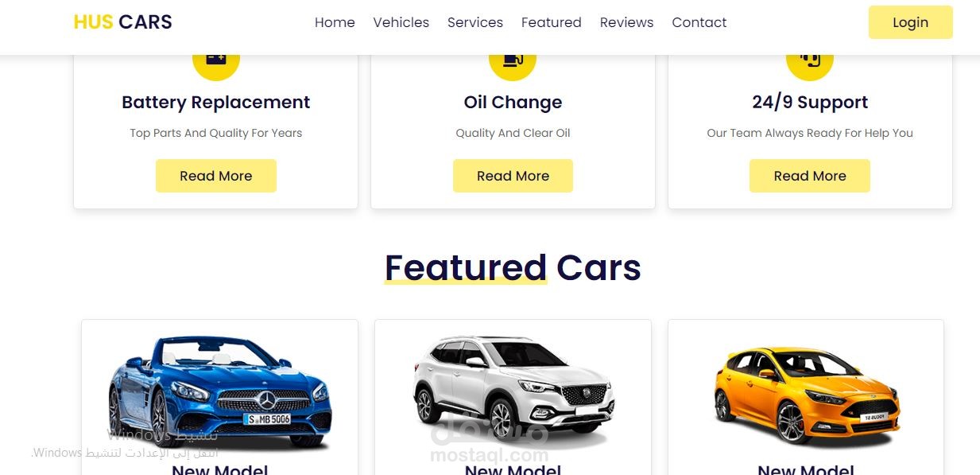Screen dimensions: 980x475
Task: Navigate to the Contact page link
Action: pos(699,22)
